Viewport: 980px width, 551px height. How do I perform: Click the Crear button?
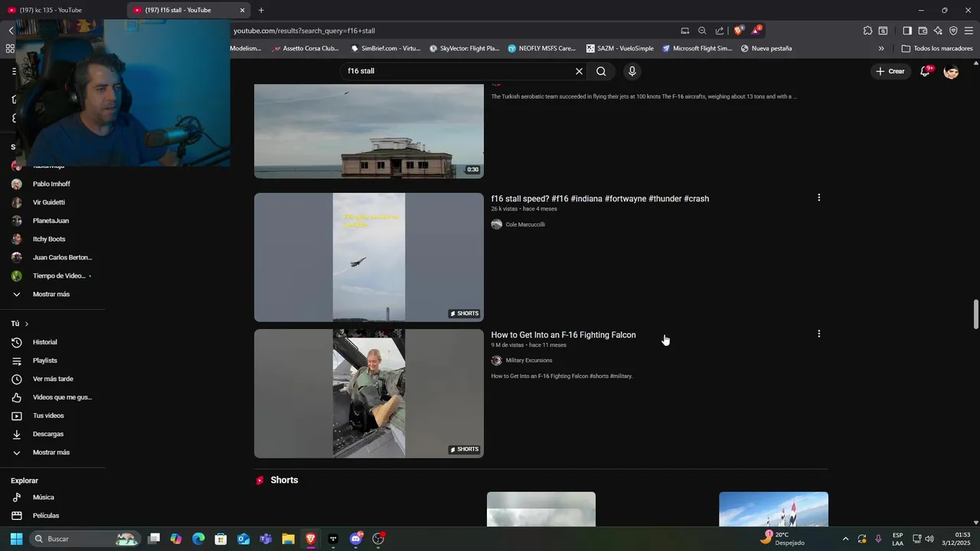pos(890,71)
